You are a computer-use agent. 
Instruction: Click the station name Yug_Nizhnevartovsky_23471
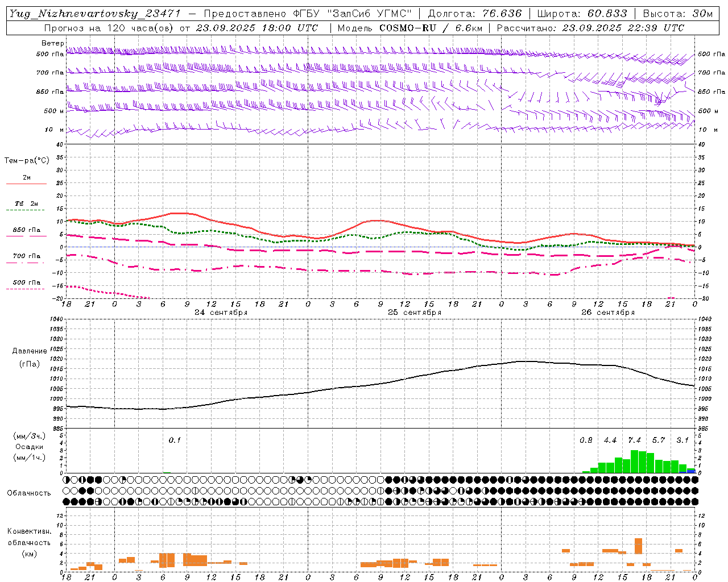pos(94,14)
